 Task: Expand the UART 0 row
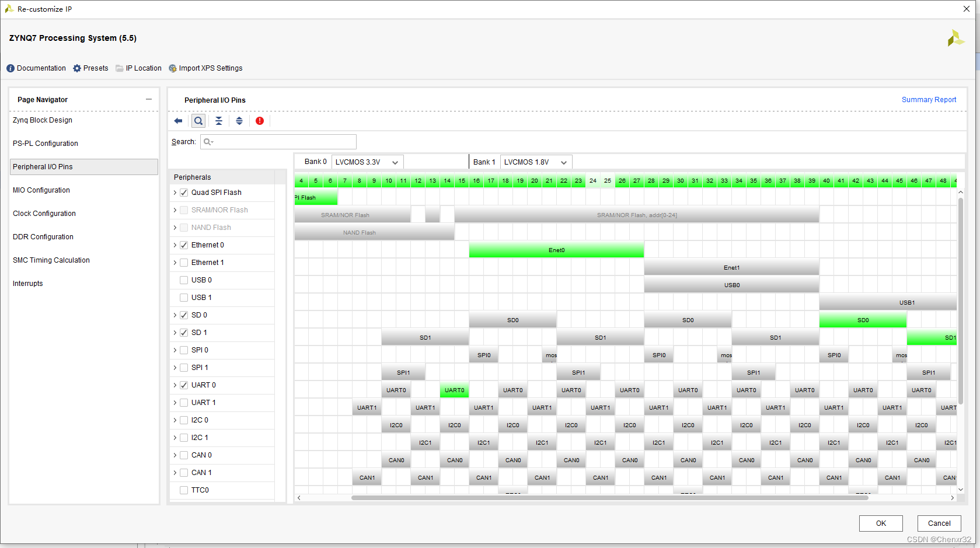click(175, 385)
